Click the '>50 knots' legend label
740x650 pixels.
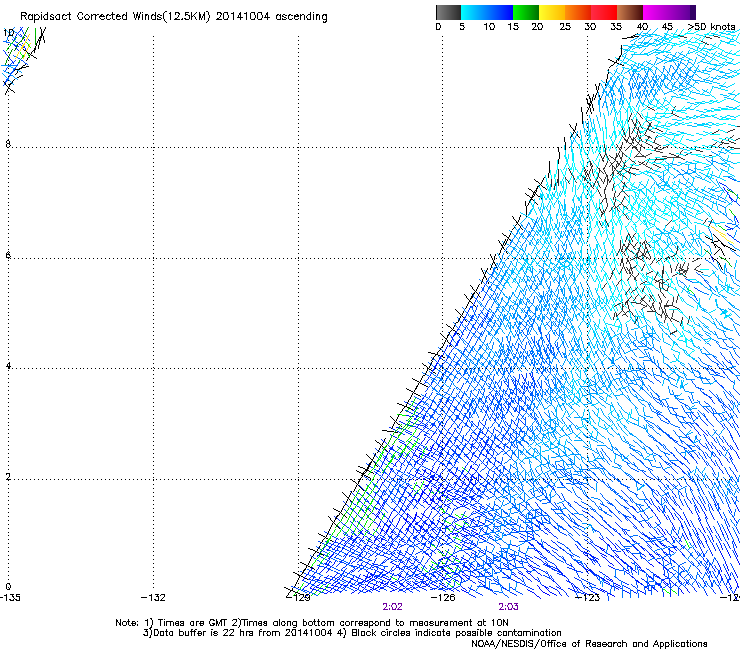point(712,27)
